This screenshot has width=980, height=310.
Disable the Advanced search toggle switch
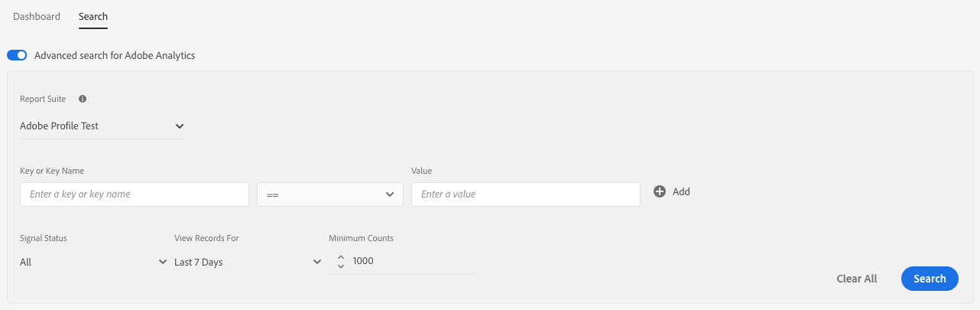click(17, 55)
